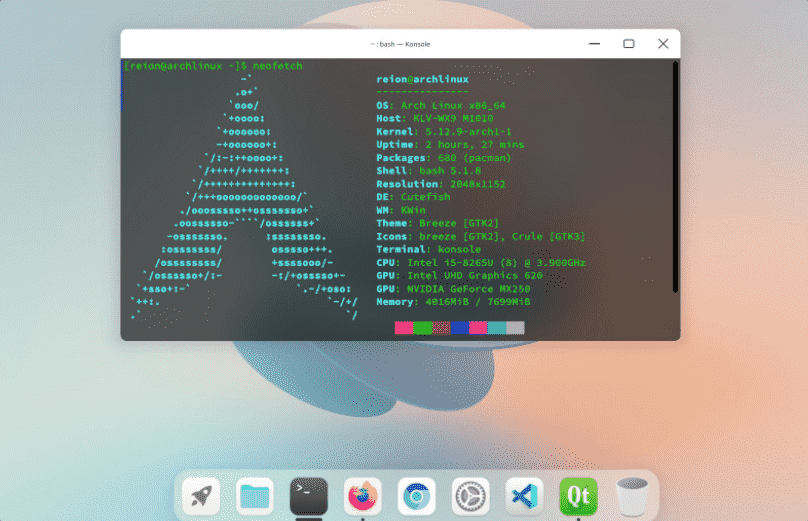This screenshot has width=808, height=521.
Task: Click the green color block in neofetch
Action: (423, 328)
